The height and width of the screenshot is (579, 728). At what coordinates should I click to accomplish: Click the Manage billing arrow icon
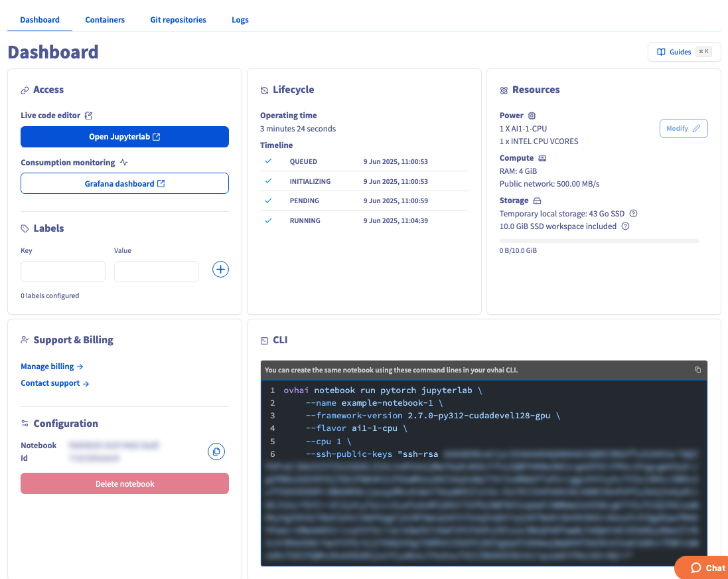click(x=80, y=367)
